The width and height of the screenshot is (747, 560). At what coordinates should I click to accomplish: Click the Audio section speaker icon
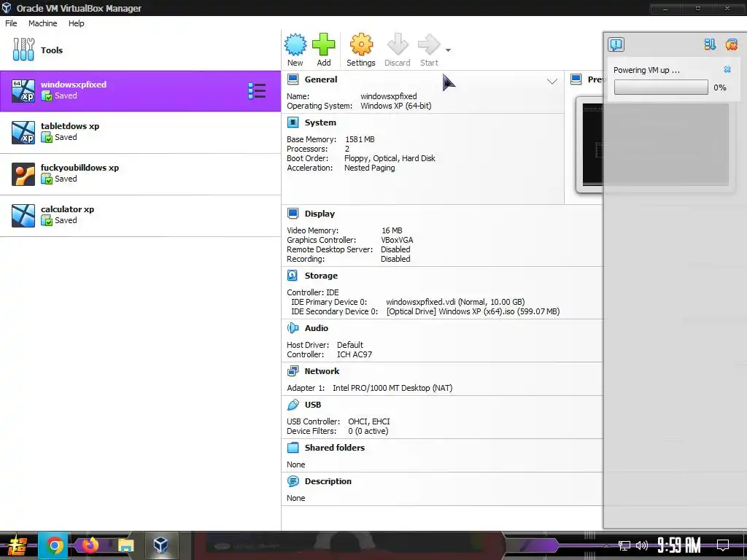coord(293,328)
